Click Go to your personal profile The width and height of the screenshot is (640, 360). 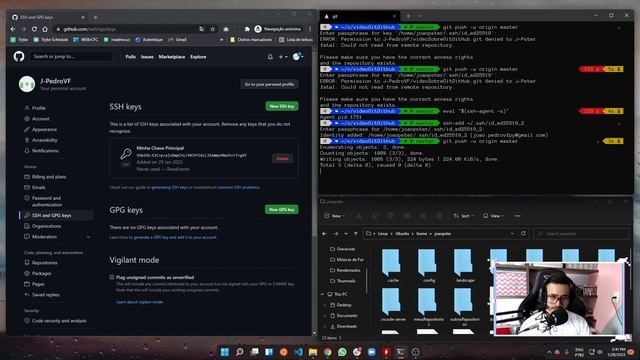point(269,84)
